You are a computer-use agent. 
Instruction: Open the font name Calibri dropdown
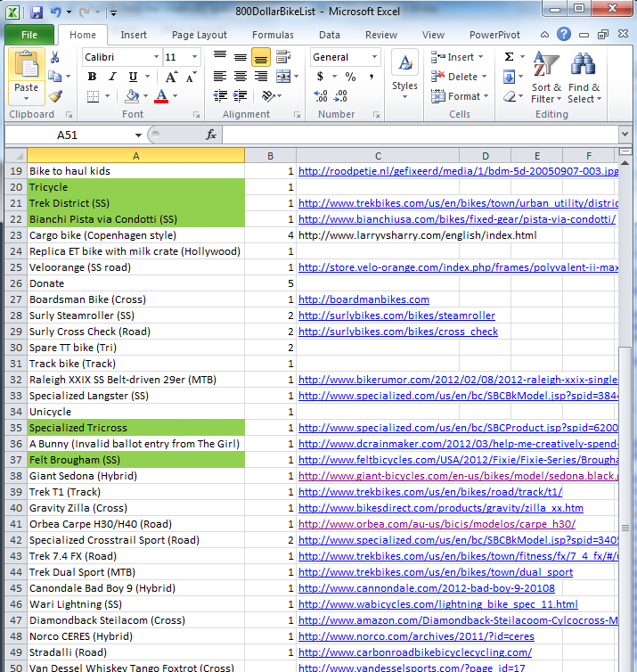click(157, 57)
